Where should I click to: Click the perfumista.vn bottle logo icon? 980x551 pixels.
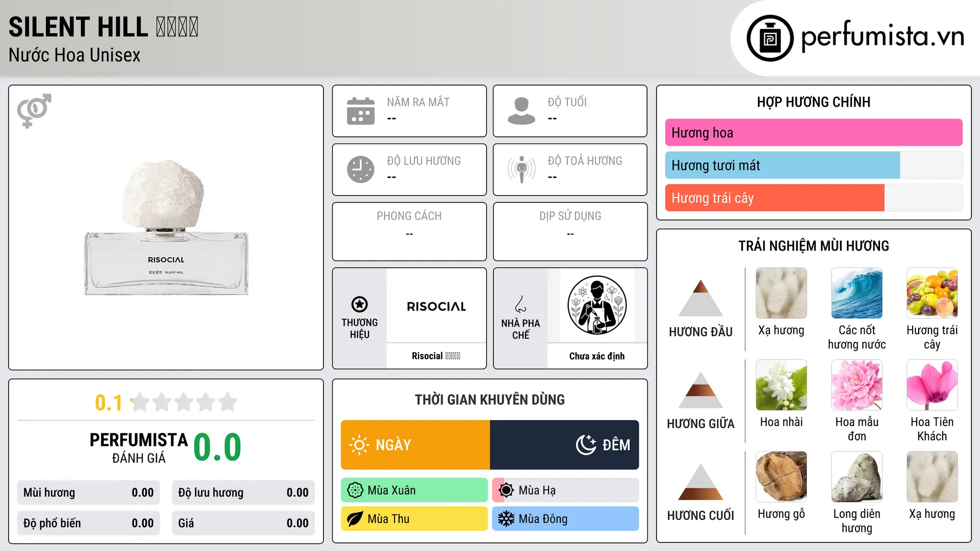[x=770, y=38]
